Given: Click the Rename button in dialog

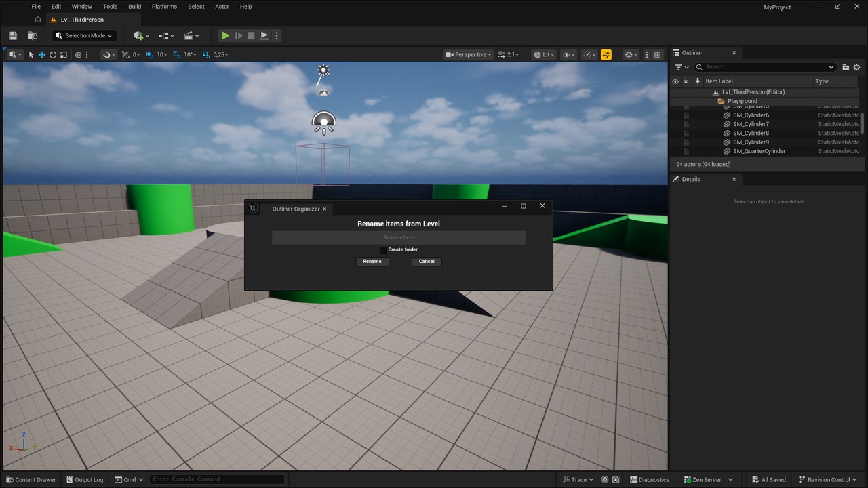Looking at the screenshot, I should pyautogui.click(x=372, y=262).
